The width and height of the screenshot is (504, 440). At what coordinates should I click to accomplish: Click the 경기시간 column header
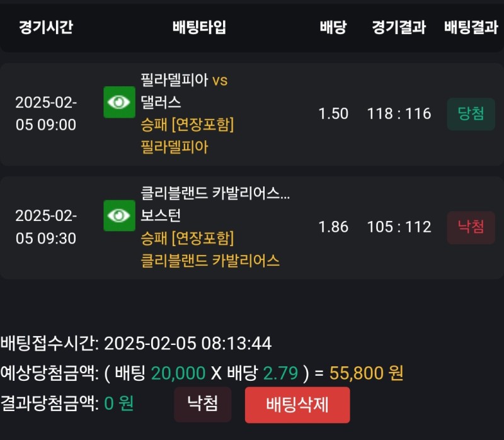pyautogui.click(x=46, y=27)
